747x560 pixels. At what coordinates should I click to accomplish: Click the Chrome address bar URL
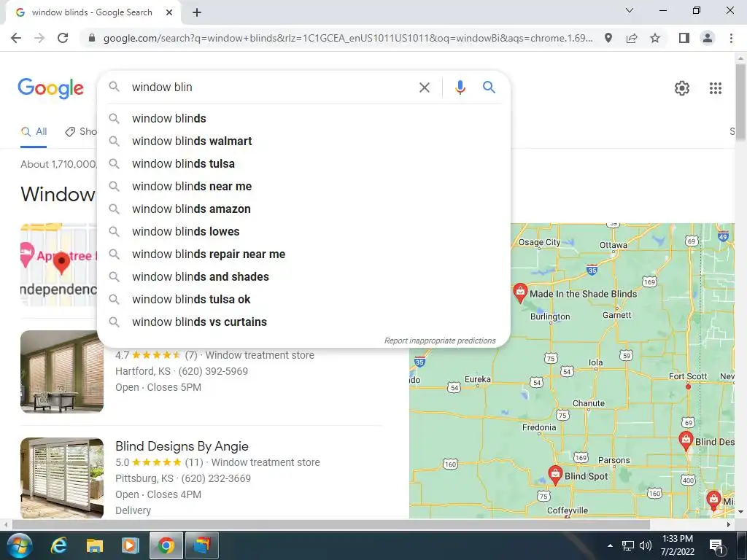pyautogui.click(x=348, y=38)
